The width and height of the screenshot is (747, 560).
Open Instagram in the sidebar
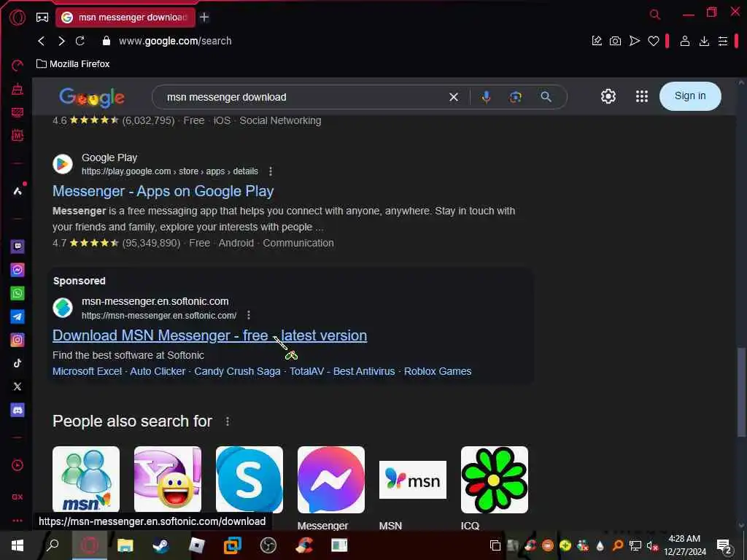[18, 340]
